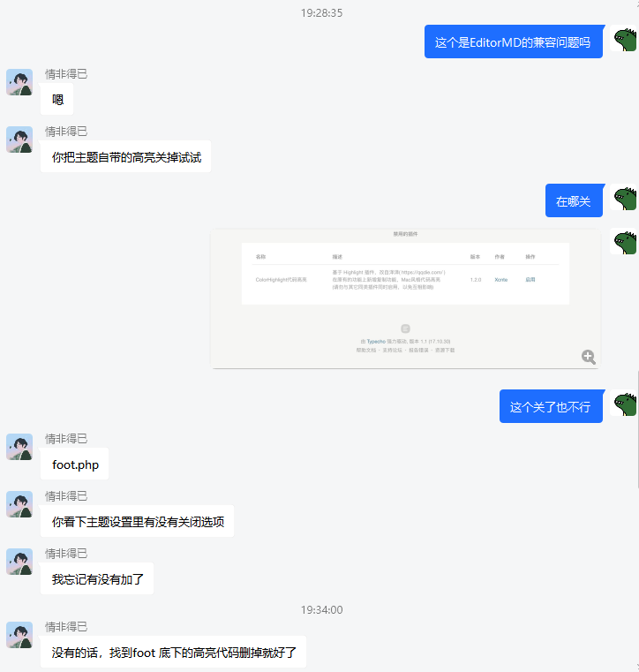Click 情非得已's avatar beside the last message
The height and width of the screenshot is (672, 639).
tap(19, 635)
